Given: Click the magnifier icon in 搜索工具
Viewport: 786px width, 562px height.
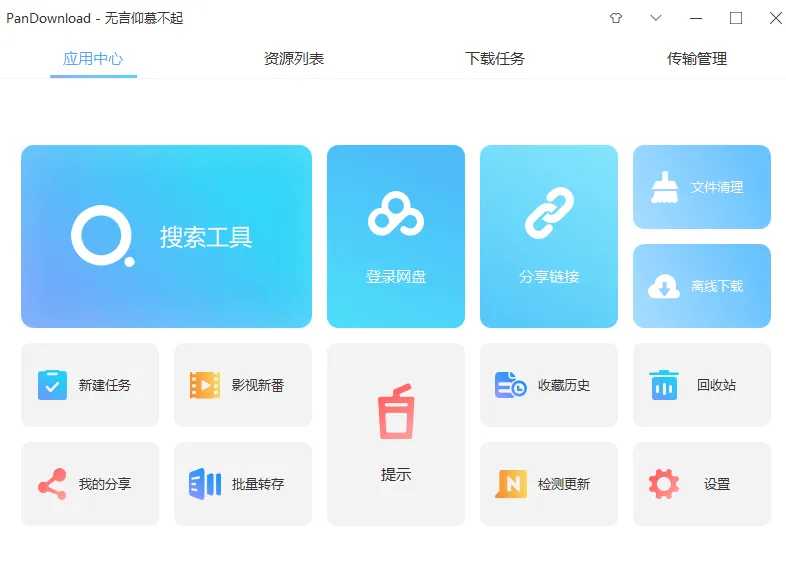Looking at the screenshot, I should (103, 236).
